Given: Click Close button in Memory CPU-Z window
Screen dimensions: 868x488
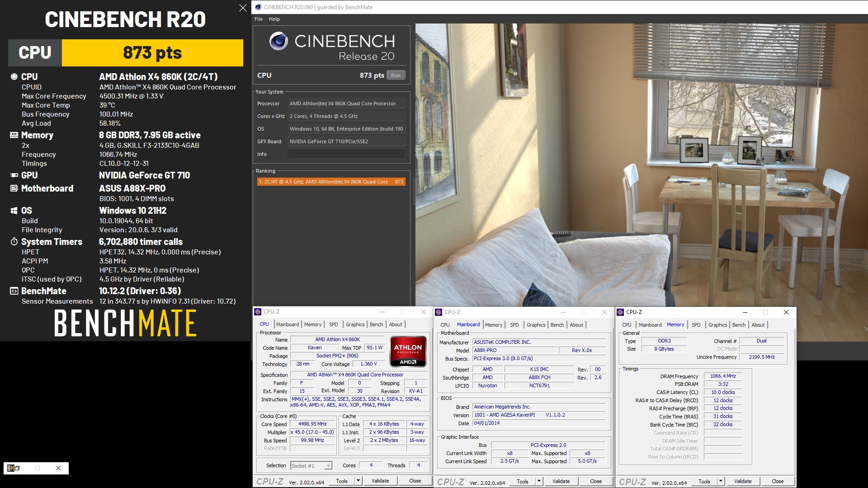Looking at the screenshot, I should [778, 481].
